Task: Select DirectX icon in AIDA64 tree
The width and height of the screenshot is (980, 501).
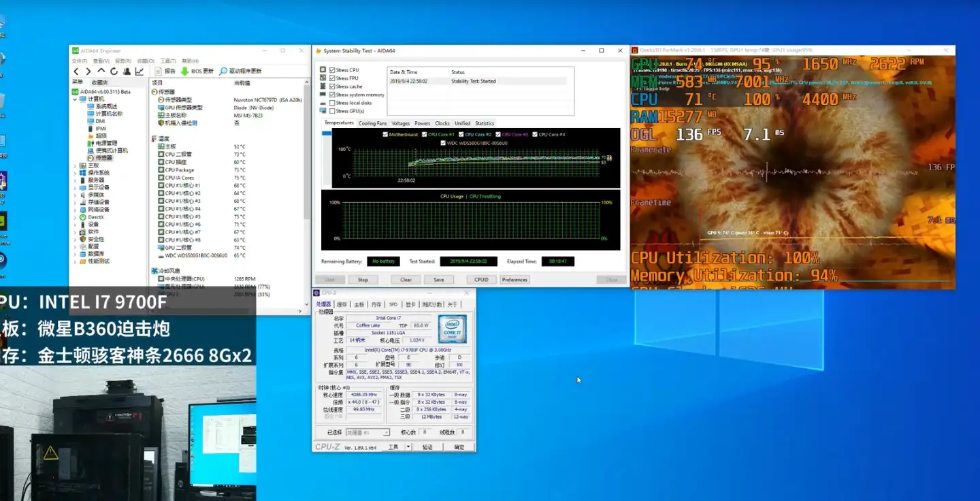Action: [82, 217]
